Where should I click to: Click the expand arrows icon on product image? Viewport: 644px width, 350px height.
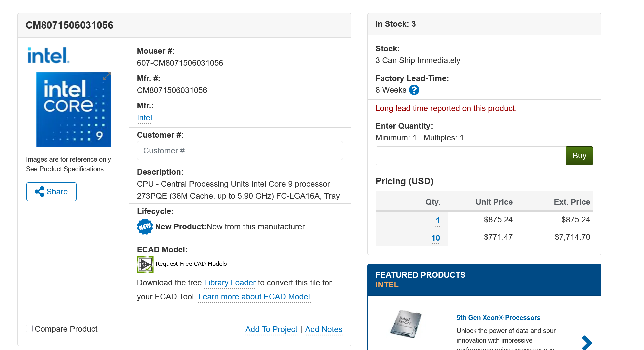pos(106,77)
